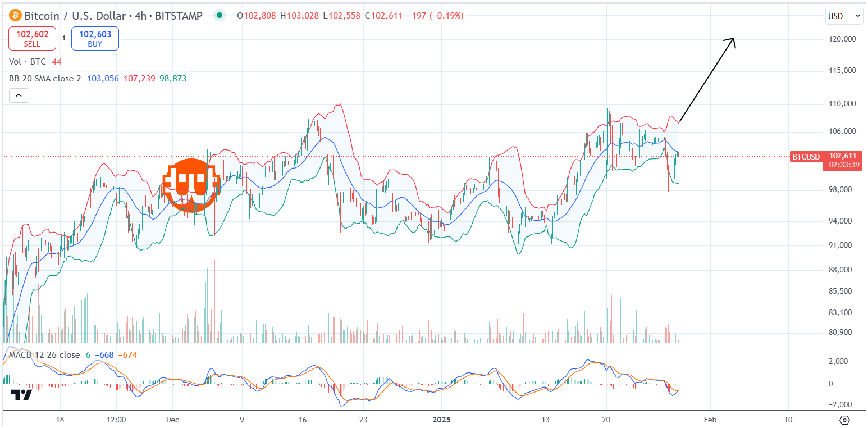
Task: Click the 2025 label on time axis
Action: 441,420
